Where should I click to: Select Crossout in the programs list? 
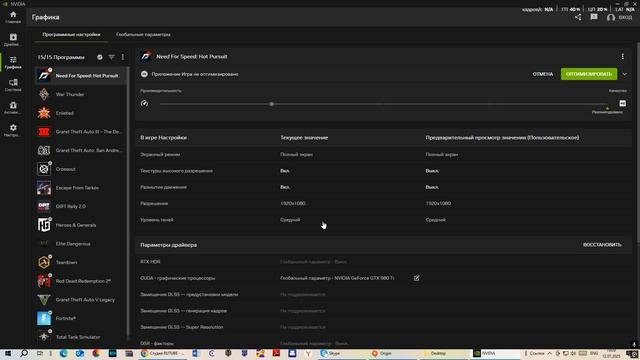pyautogui.click(x=81, y=169)
